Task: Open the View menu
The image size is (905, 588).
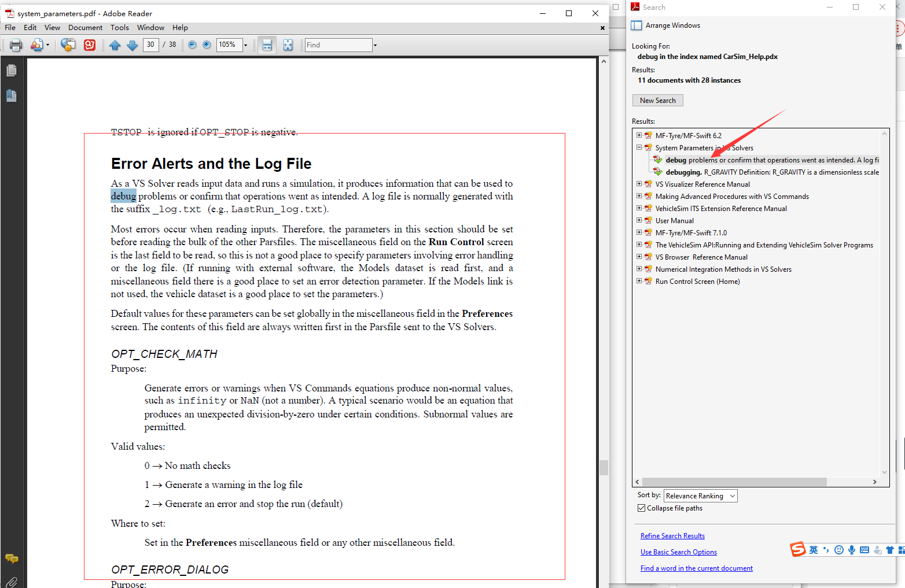Action: 52,28
